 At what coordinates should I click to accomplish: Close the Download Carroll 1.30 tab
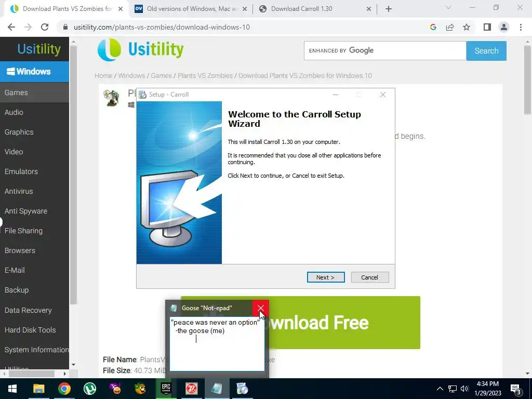369,9
